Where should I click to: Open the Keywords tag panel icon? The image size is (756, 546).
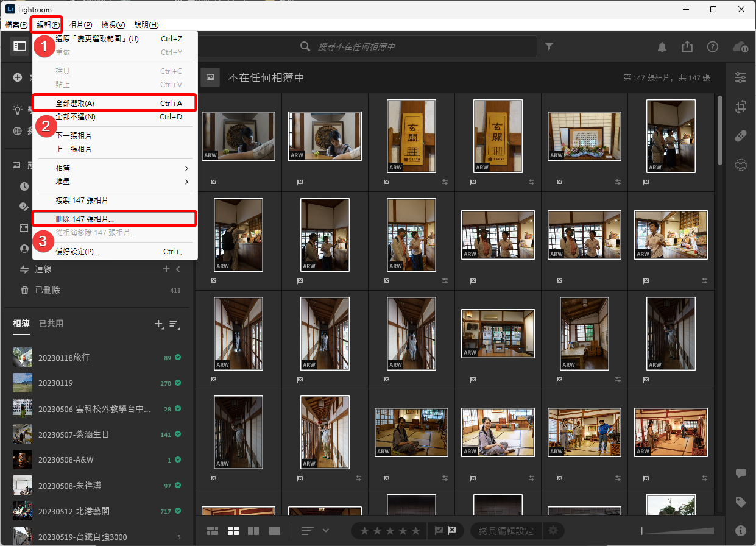tap(740, 502)
